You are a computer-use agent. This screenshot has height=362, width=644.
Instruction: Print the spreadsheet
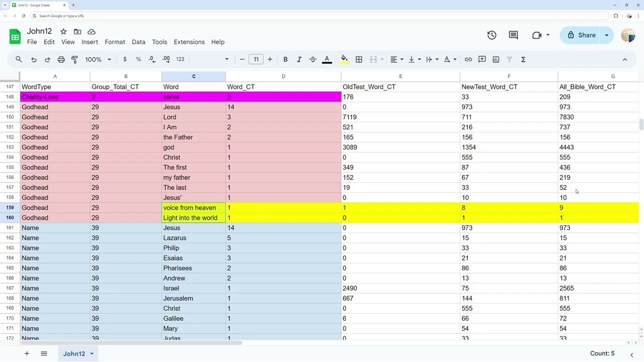click(x=61, y=59)
